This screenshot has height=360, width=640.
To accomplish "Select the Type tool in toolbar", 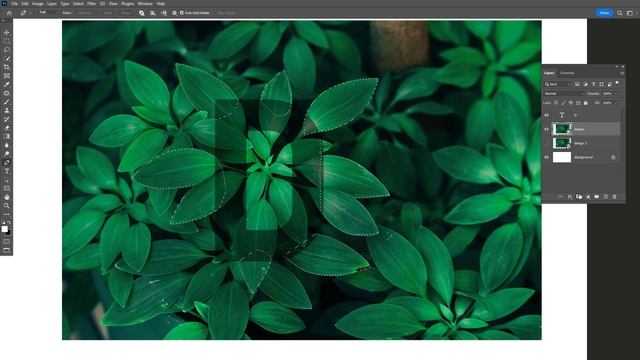I will [x=7, y=171].
